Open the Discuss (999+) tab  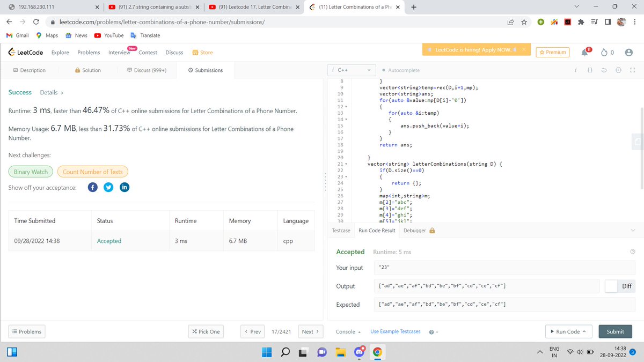[147, 70]
